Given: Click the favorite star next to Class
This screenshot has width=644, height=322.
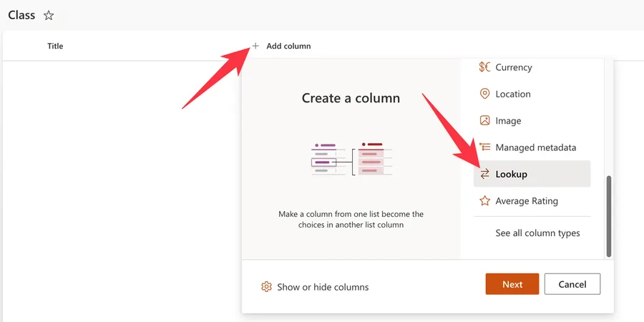Looking at the screenshot, I should click(x=49, y=15).
